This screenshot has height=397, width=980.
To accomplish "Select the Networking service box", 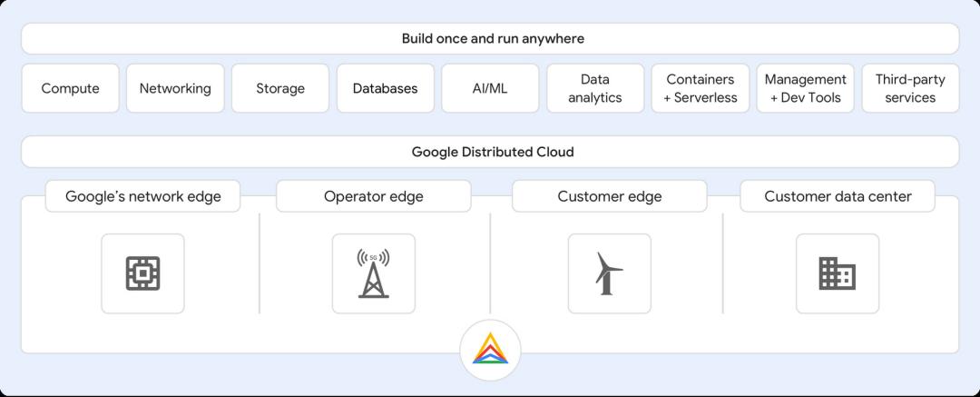I will click(x=175, y=88).
